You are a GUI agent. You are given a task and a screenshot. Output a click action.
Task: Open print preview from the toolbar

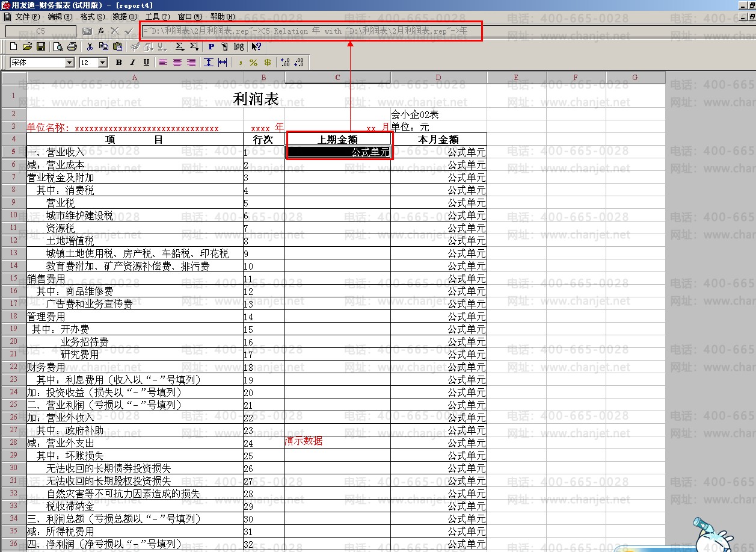tap(58, 46)
